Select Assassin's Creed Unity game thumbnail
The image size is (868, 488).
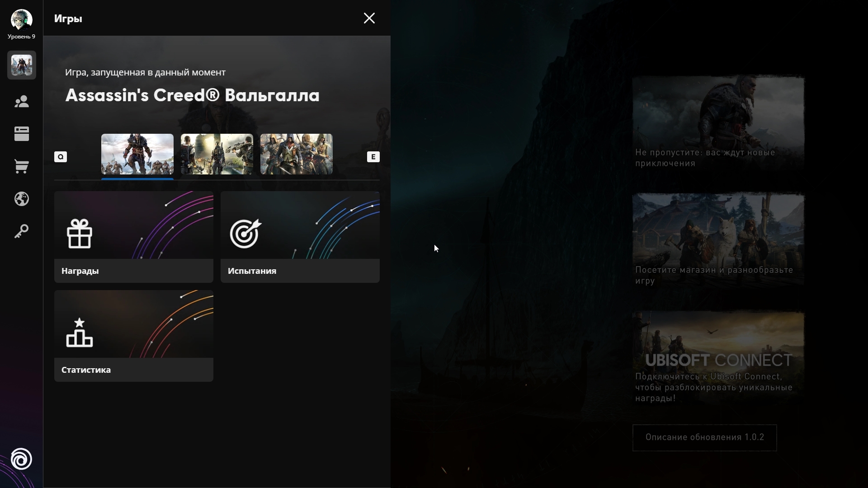[296, 154]
